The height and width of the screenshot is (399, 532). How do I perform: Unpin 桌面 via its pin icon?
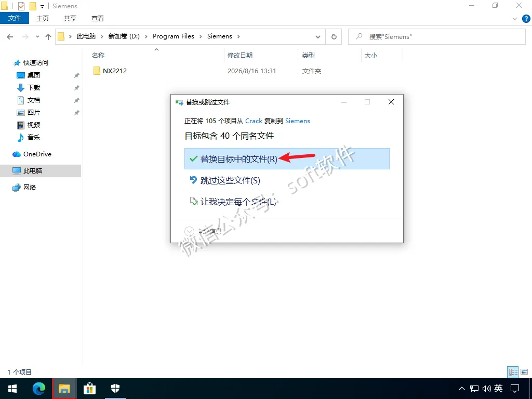77,75
